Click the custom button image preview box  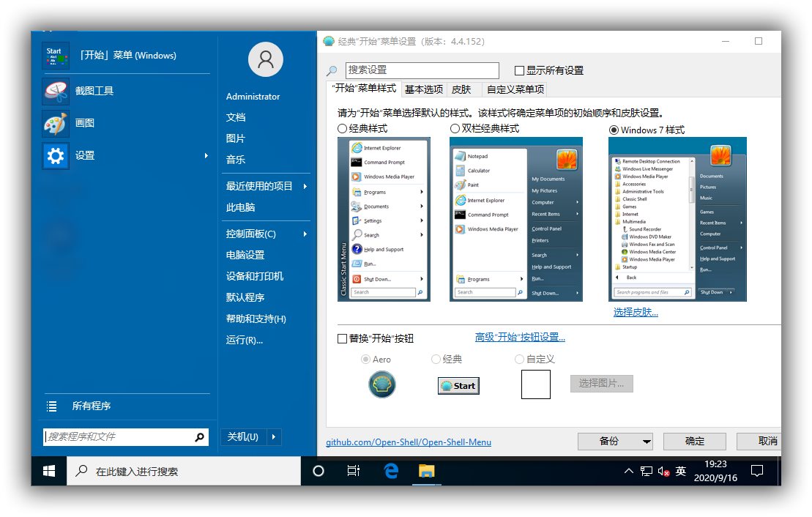pos(535,385)
